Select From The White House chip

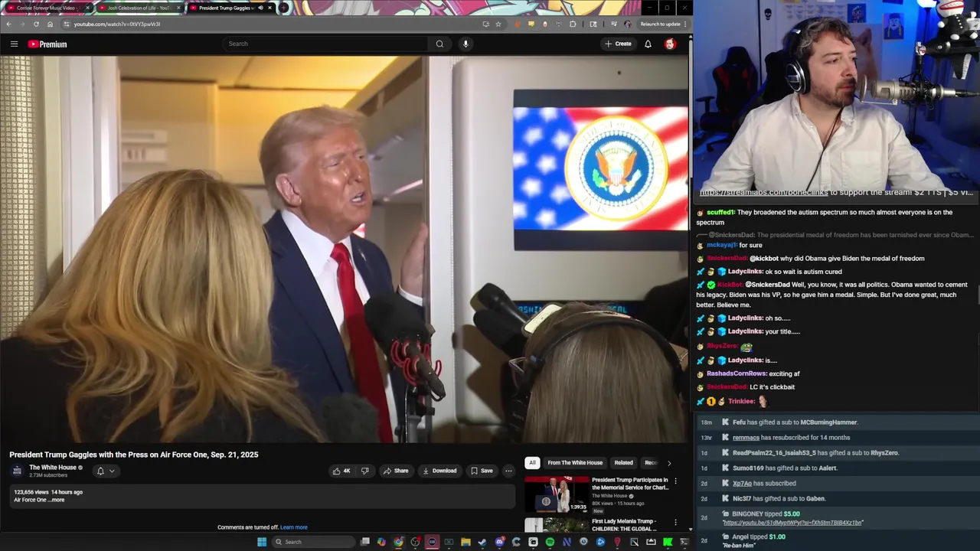coord(575,462)
